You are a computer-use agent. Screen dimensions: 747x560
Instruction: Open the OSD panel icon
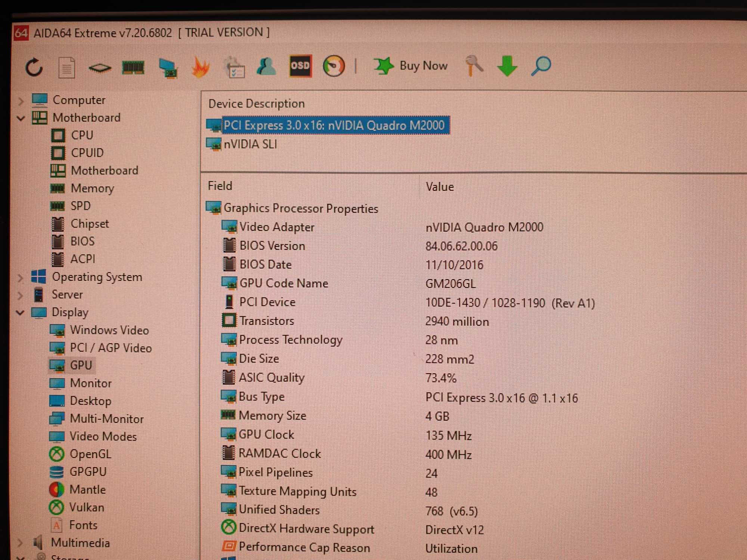(x=300, y=66)
